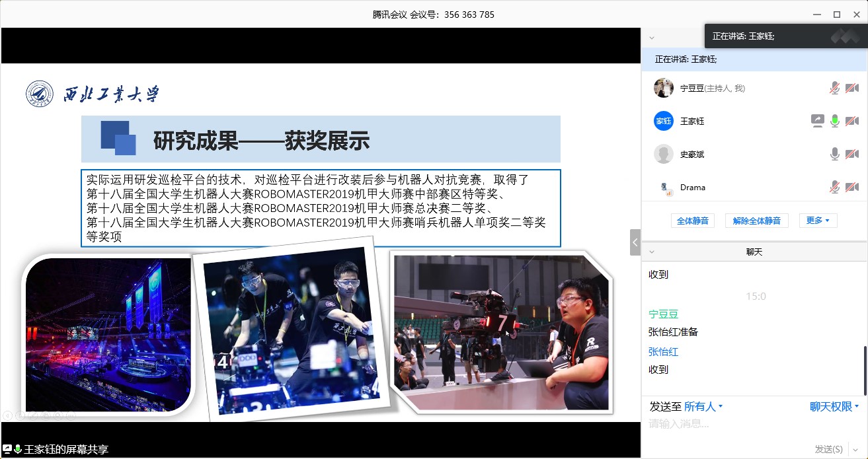Click 王家钰's screen share icon in participant list
The image size is (868, 459).
(x=818, y=121)
